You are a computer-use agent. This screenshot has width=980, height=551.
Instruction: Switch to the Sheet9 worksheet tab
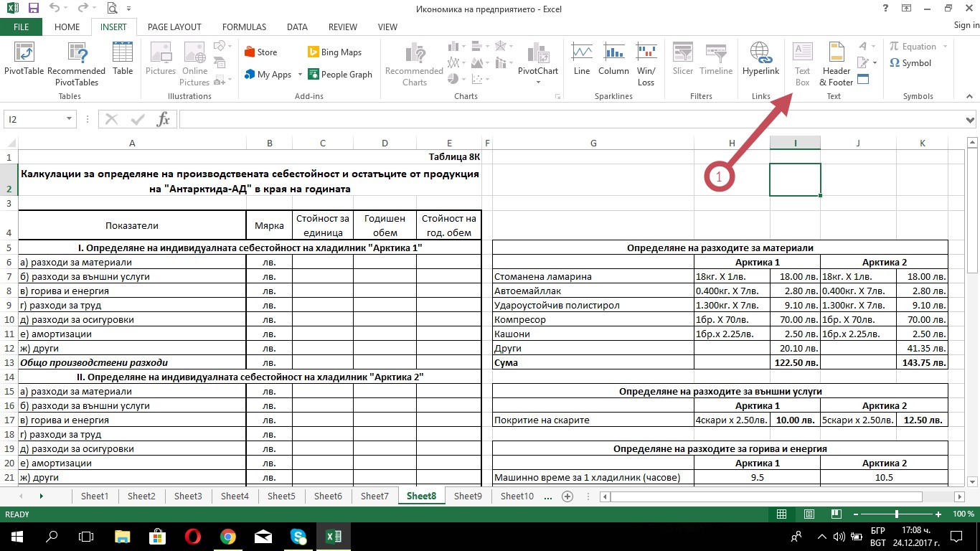468,496
